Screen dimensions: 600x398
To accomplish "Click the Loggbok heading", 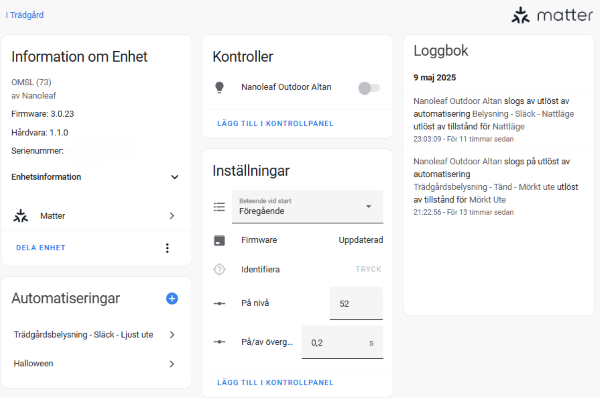I will 441,51.
